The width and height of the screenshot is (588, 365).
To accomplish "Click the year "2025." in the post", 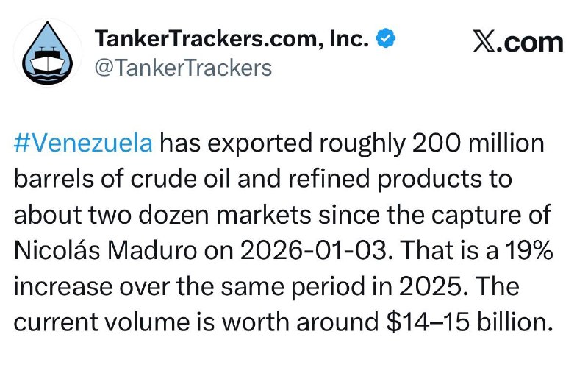I will (433, 286).
